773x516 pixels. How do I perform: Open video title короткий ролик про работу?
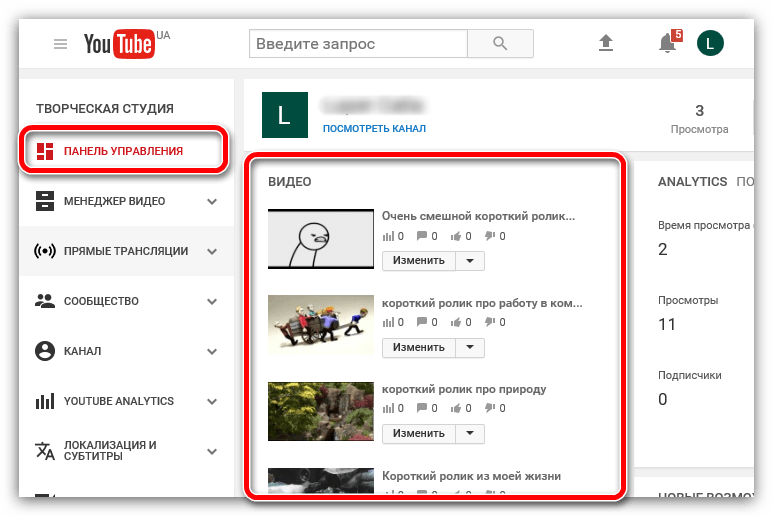482,303
